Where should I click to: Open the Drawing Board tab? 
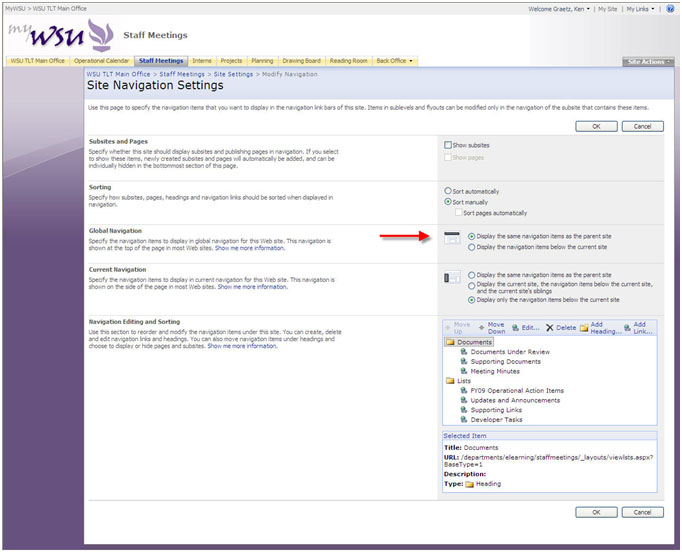click(301, 61)
